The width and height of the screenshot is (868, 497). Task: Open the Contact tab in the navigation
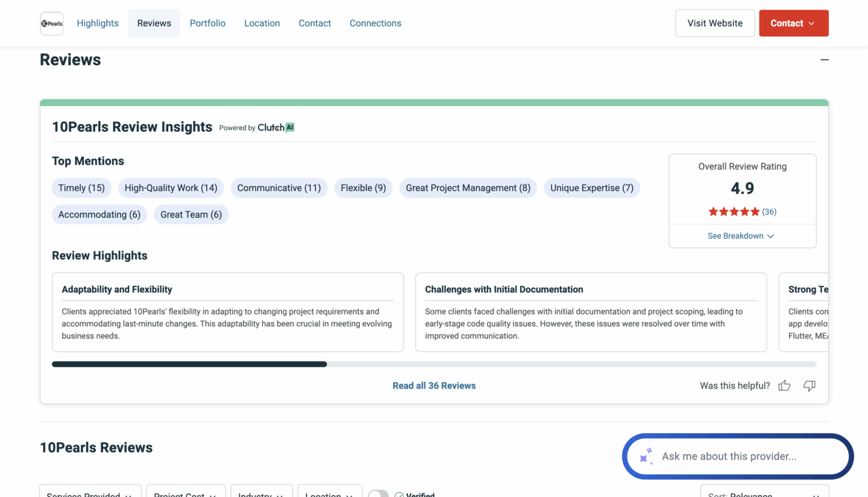point(315,23)
